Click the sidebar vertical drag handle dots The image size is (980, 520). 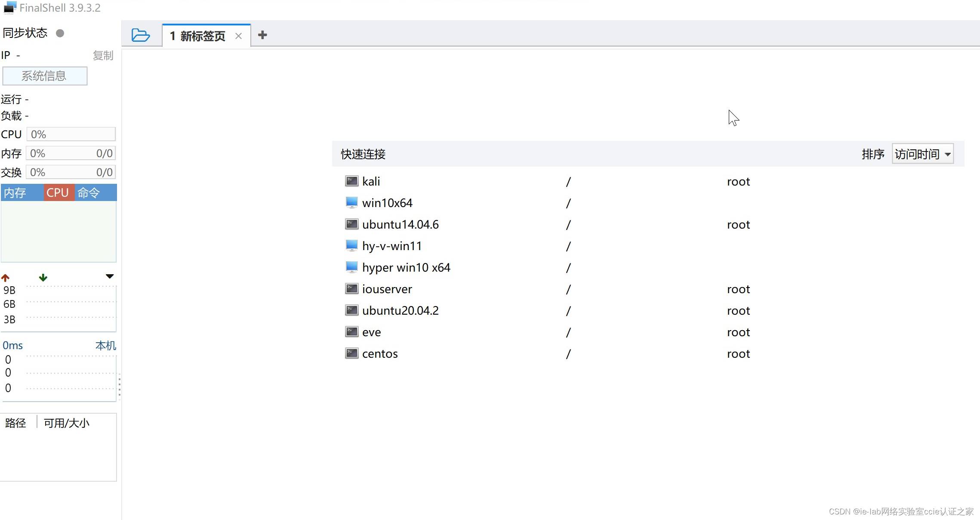(119, 386)
